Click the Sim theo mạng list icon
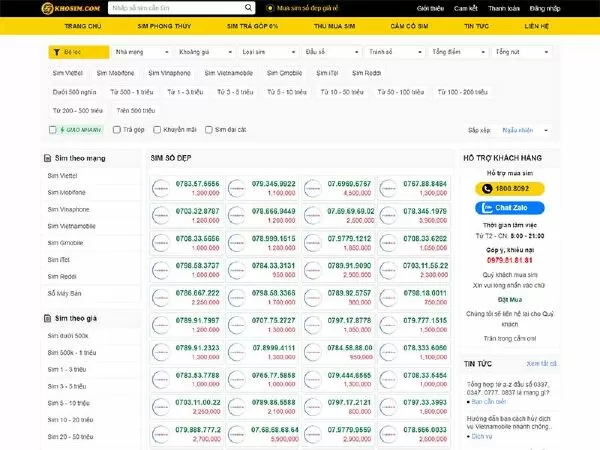This screenshot has height=450, width=600. pyautogui.click(x=47, y=158)
